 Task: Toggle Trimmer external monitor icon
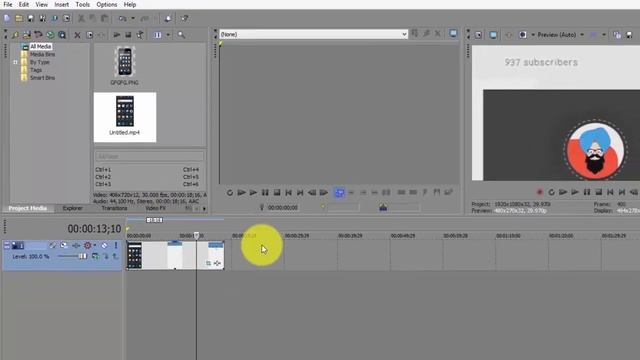(x=453, y=33)
